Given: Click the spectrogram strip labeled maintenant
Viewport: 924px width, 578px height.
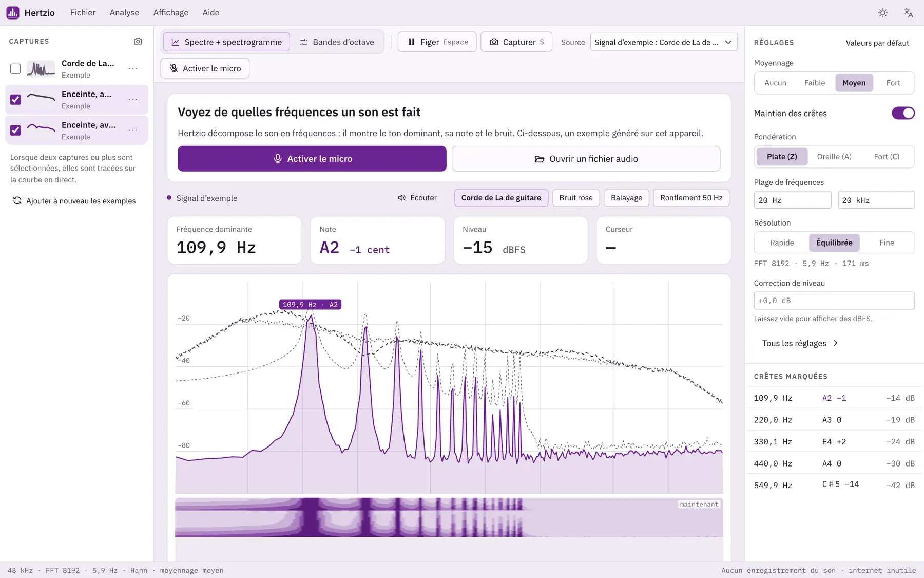Looking at the screenshot, I should pos(449,517).
